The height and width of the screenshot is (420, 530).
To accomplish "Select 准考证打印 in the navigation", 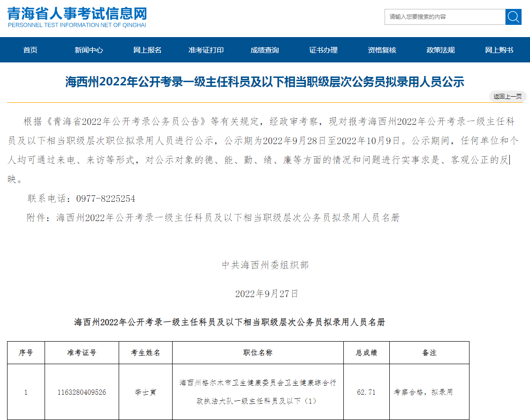I will (206, 50).
